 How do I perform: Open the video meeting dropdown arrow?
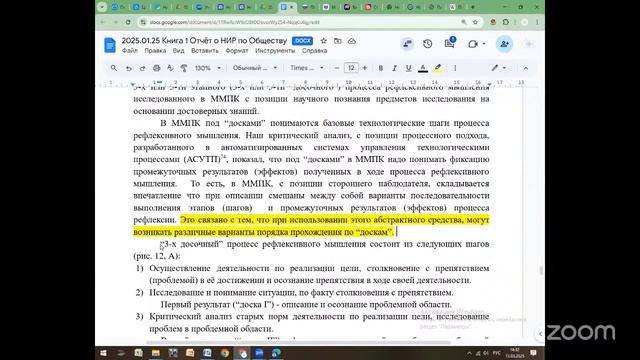(484, 44)
